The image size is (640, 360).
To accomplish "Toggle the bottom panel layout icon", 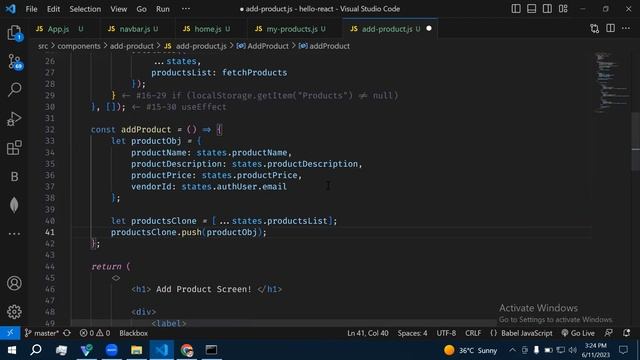I will pos(531,9).
